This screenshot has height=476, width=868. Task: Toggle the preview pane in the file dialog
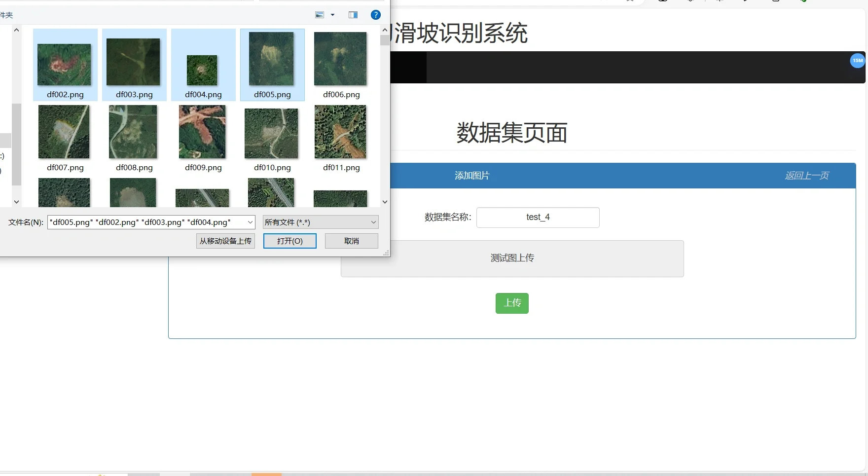coord(353,15)
